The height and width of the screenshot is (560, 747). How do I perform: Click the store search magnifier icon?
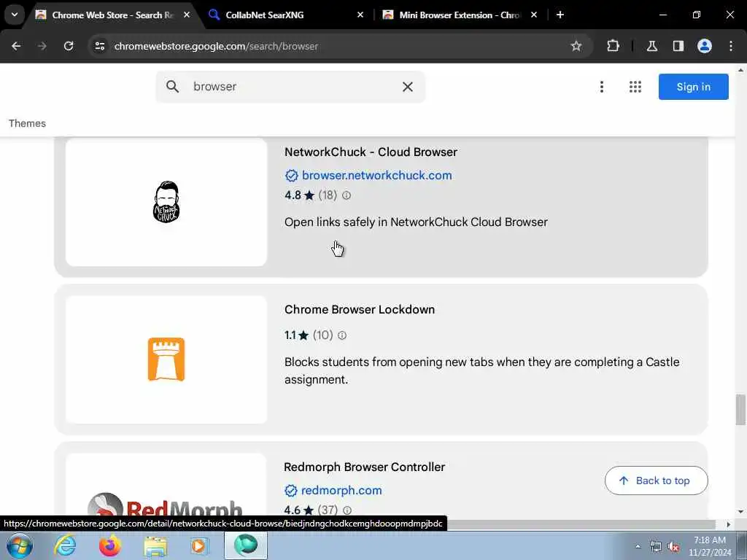(x=172, y=87)
